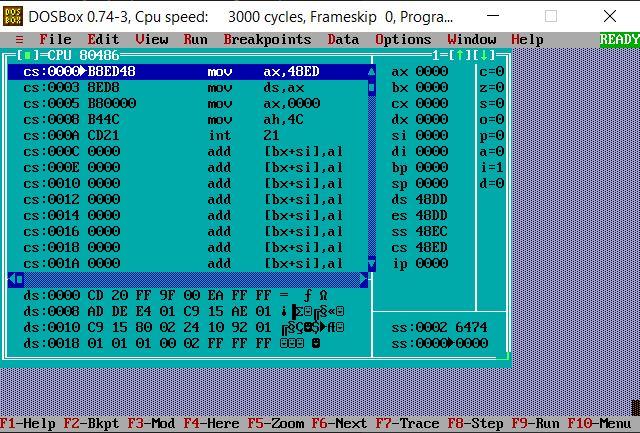Select the bp register value

432,167
